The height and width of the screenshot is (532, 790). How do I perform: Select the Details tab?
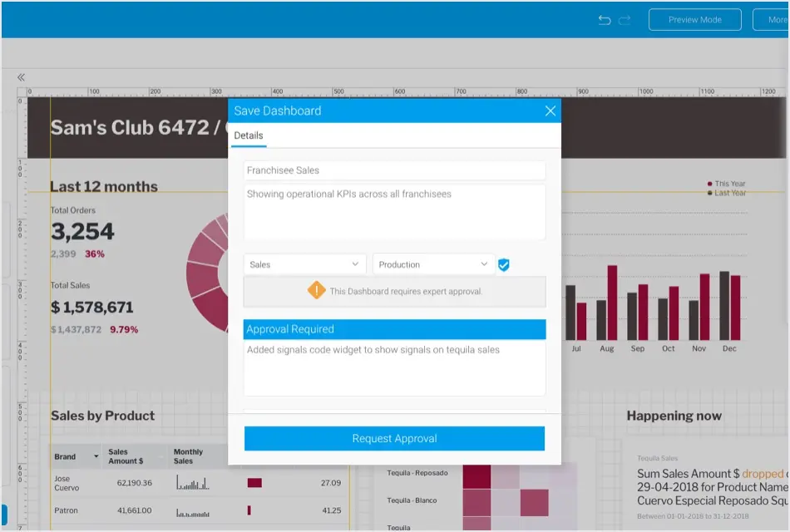(x=248, y=135)
